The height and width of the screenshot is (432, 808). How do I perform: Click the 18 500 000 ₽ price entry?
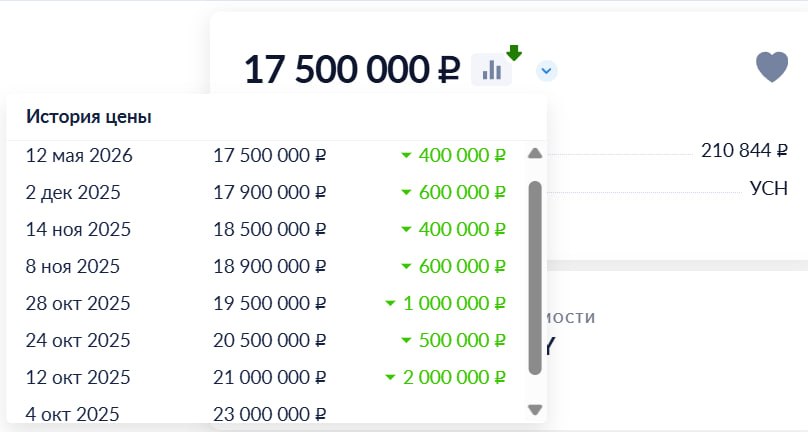[x=270, y=229]
